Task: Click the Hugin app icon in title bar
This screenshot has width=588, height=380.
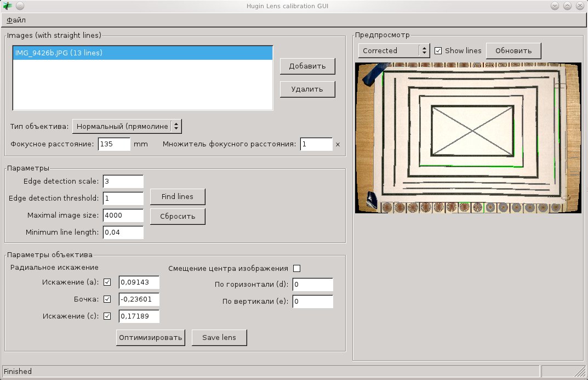Action: tap(7, 5)
